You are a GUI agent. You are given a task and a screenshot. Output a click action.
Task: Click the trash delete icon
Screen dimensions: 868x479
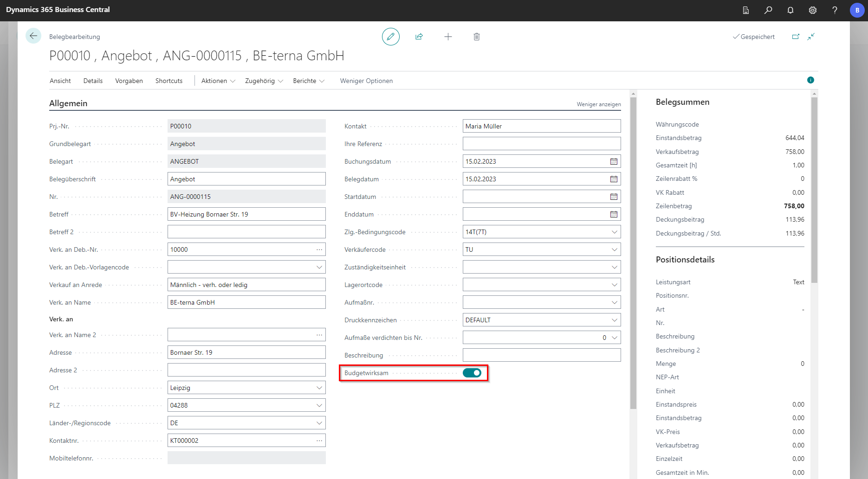tap(476, 37)
